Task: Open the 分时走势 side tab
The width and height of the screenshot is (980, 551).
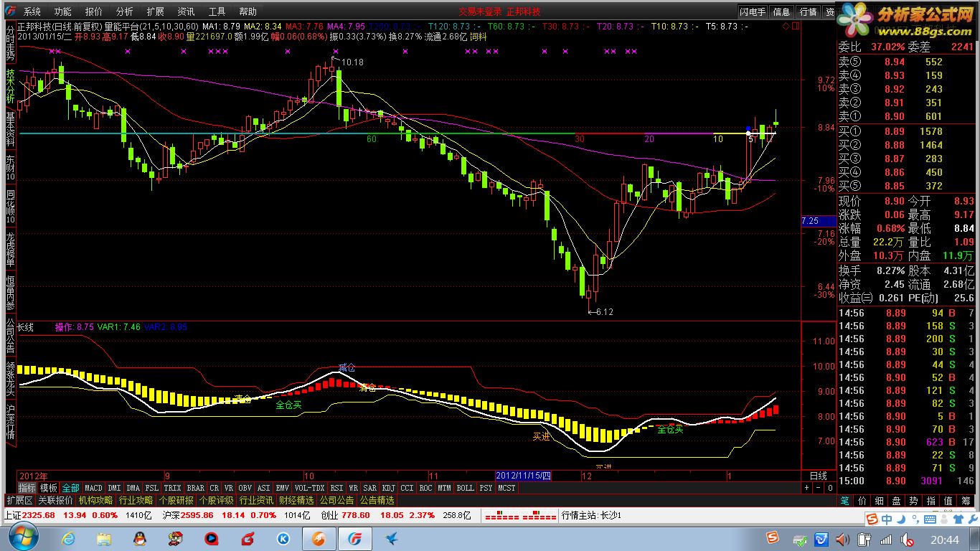Action: tap(10, 43)
